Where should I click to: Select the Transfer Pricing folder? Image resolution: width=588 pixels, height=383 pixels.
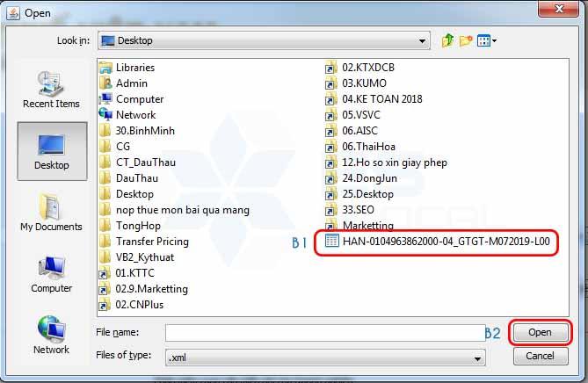pos(144,242)
